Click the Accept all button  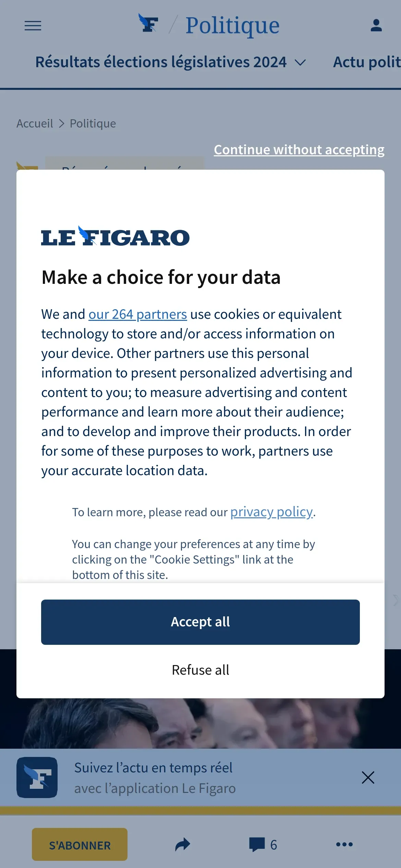coord(200,622)
